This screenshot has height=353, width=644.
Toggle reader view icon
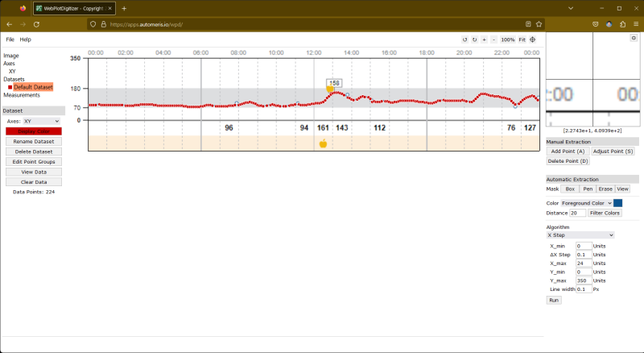(x=528, y=24)
